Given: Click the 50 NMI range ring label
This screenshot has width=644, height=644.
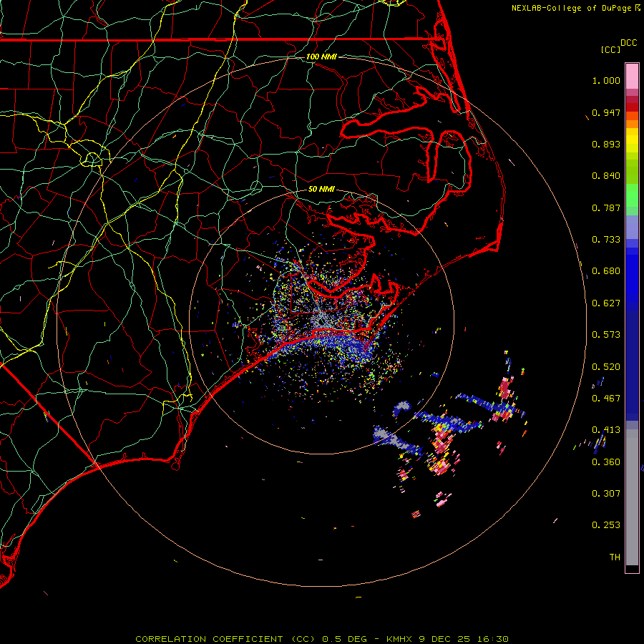Looking at the screenshot, I should tap(321, 190).
